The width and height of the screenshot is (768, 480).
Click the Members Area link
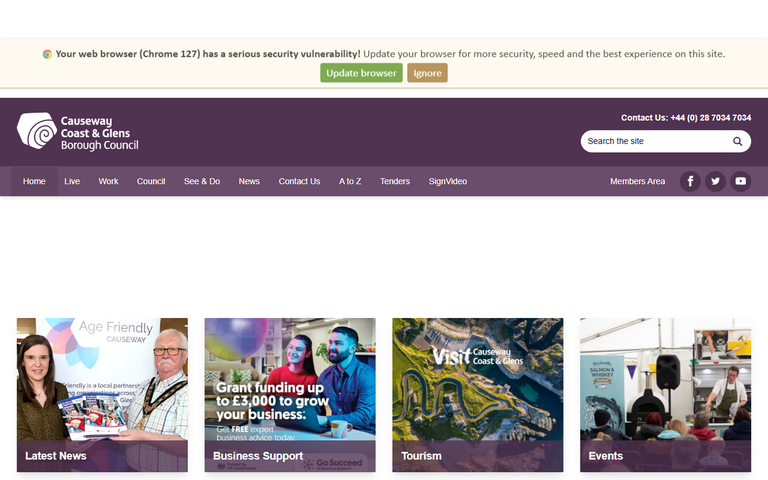[637, 181]
